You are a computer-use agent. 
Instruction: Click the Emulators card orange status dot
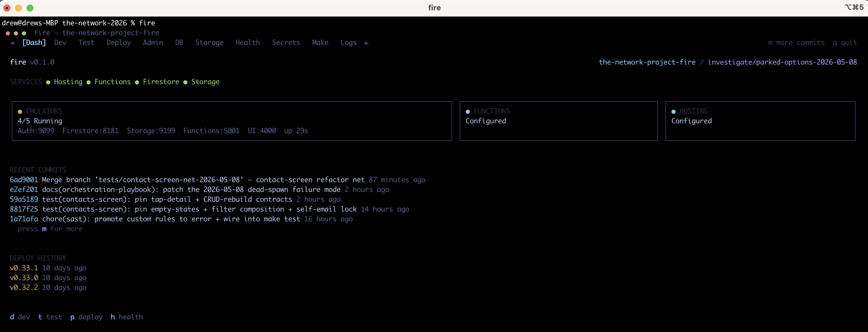(x=20, y=112)
